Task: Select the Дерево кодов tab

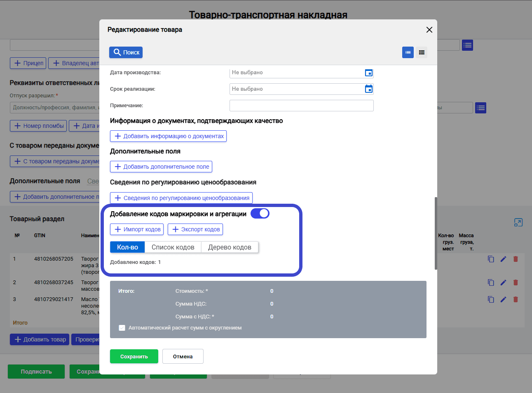Action: (230, 247)
